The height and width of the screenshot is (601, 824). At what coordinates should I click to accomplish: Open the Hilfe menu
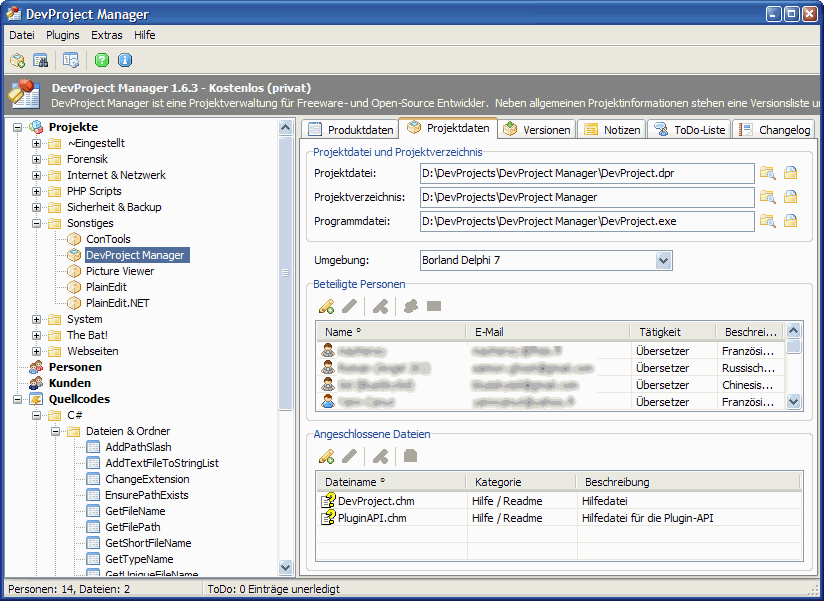pyautogui.click(x=145, y=35)
